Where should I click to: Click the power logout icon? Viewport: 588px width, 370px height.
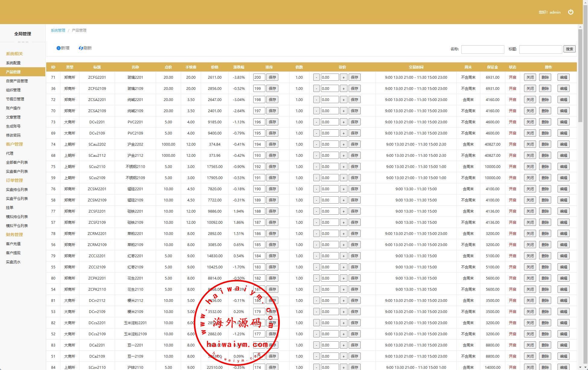pyautogui.click(x=570, y=12)
